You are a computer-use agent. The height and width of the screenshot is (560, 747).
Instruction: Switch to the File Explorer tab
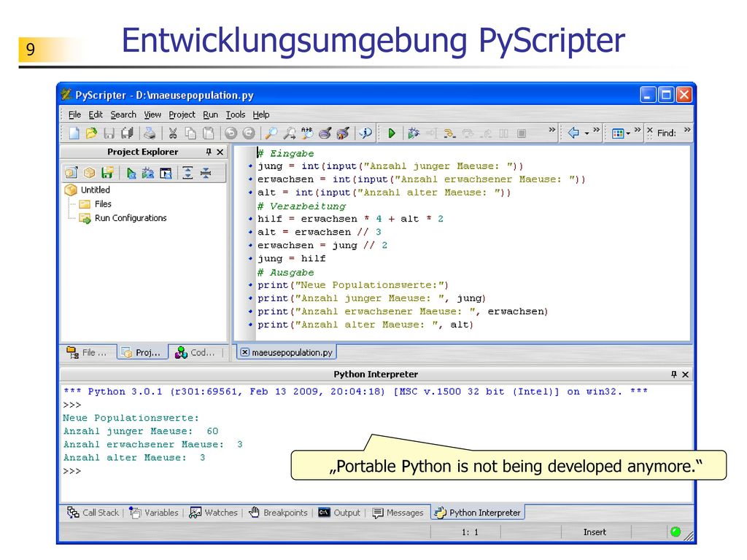(88, 352)
